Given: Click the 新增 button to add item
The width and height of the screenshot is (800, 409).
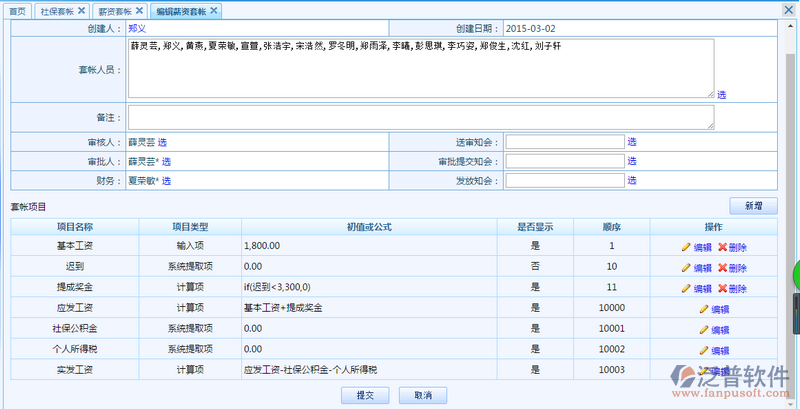Looking at the screenshot, I should (x=754, y=206).
